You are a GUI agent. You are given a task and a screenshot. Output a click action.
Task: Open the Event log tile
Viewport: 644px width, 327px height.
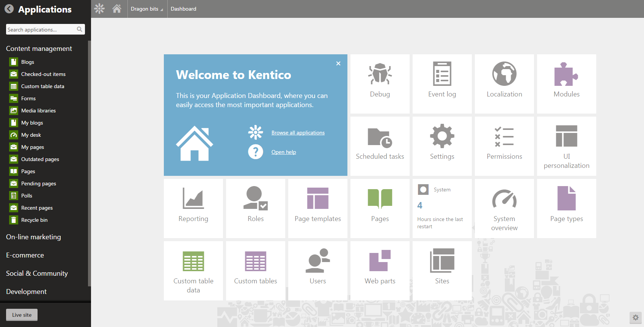pyautogui.click(x=442, y=84)
